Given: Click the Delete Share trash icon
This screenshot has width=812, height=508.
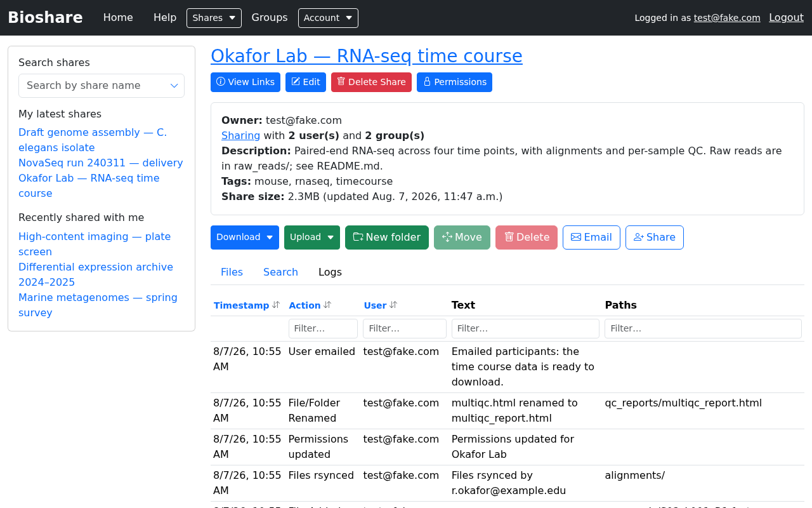Looking at the screenshot, I should pyautogui.click(x=341, y=81).
